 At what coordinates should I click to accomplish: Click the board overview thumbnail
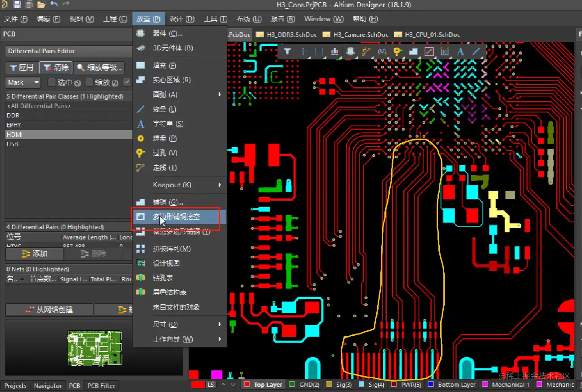point(95,347)
